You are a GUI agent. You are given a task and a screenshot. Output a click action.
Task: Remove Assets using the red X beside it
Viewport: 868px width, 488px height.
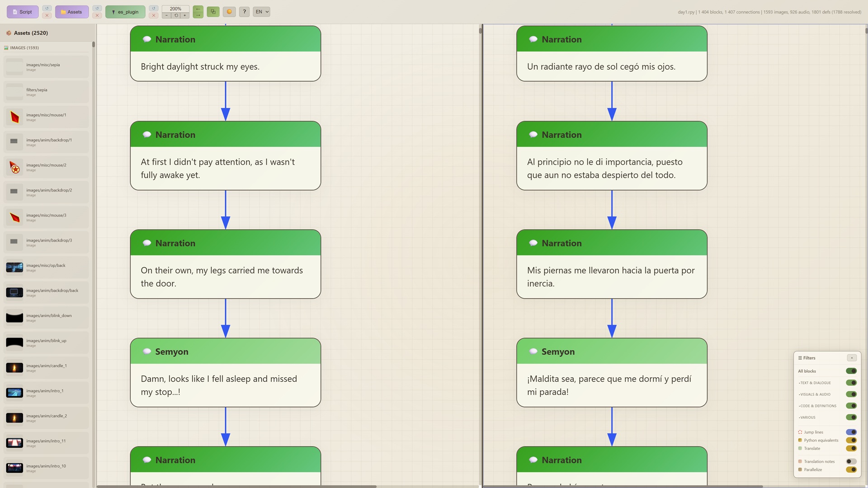[97, 15]
